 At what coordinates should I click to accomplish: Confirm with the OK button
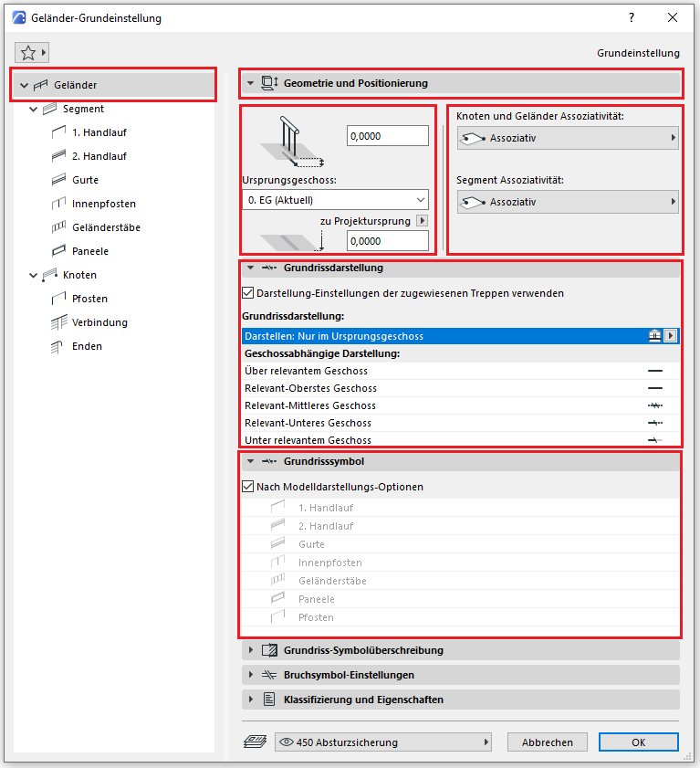[638, 742]
